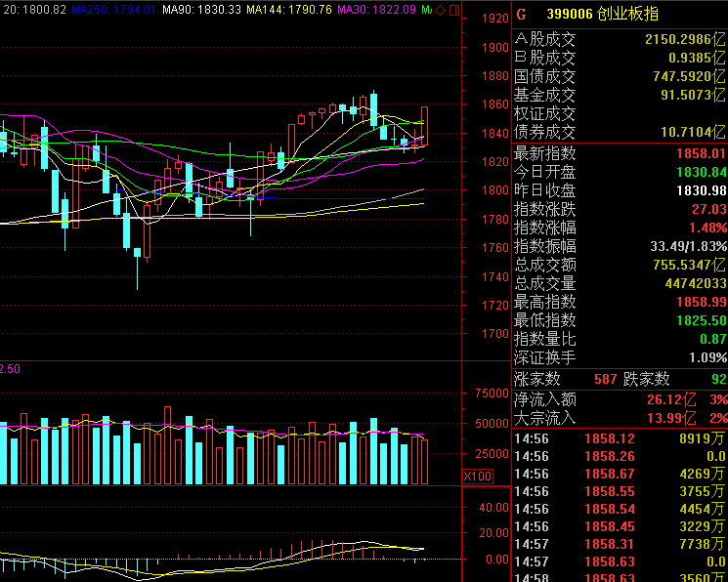Image resolution: width=728 pixels, height=582 pixels.
Task: Click the 涨家数 value 587
Action: pos(605,379)
